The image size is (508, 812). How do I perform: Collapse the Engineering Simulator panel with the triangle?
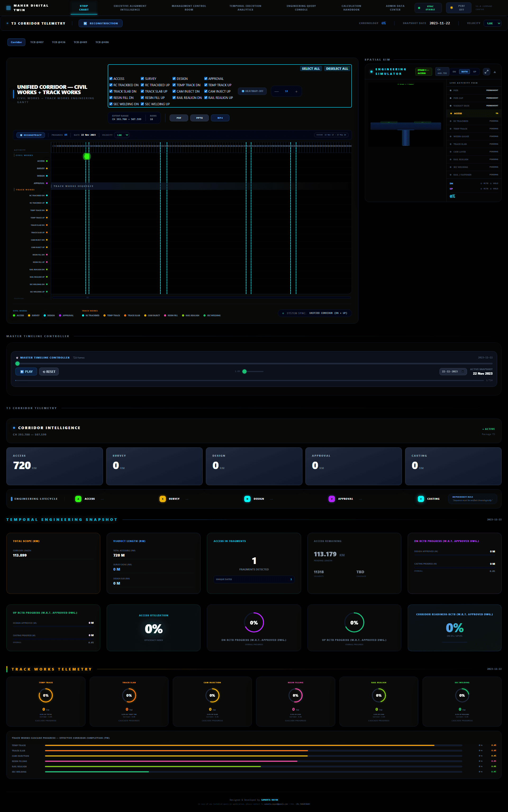[495, 72]
